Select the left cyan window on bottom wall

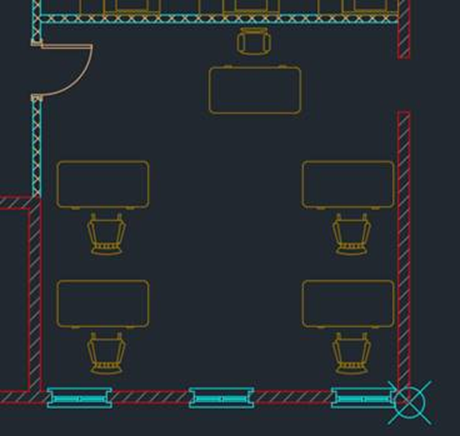[79, 398]
